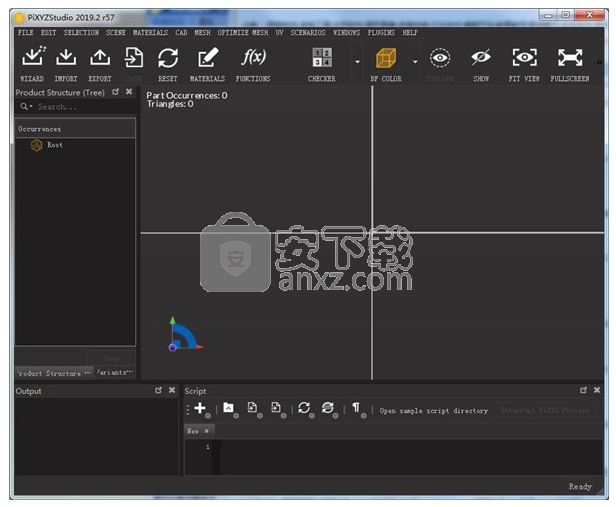Click the Isolate eye icon
This screenshot has width=616, height=507.
440,58
